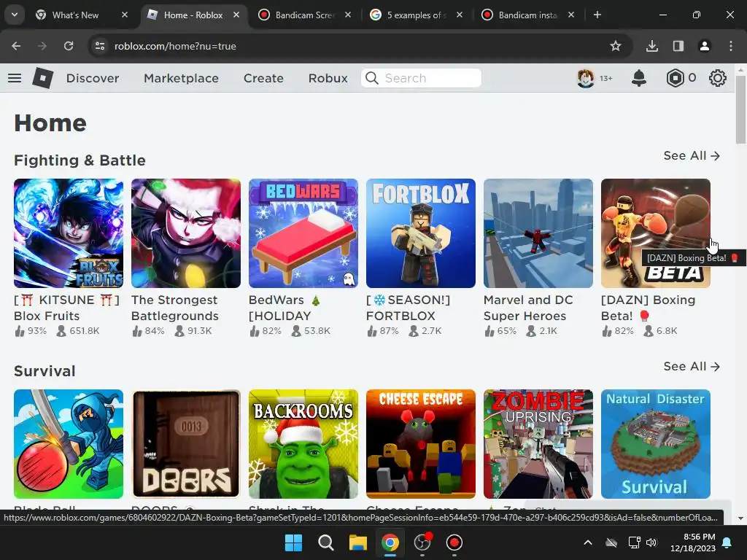The height and width of the screenshot is (560, 747).
Task: Close the 5 examples Google tab
Action: click(x=460, y=15)
